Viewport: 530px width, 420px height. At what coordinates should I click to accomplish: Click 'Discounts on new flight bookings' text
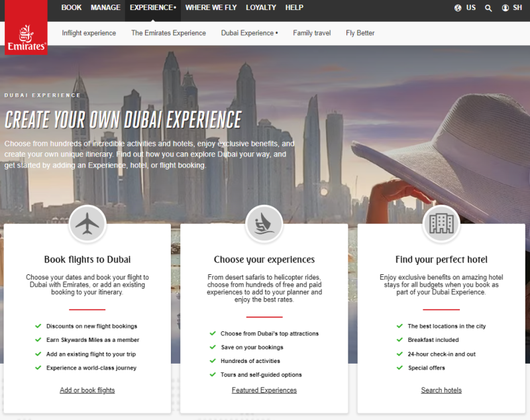[x=91, y=326]
